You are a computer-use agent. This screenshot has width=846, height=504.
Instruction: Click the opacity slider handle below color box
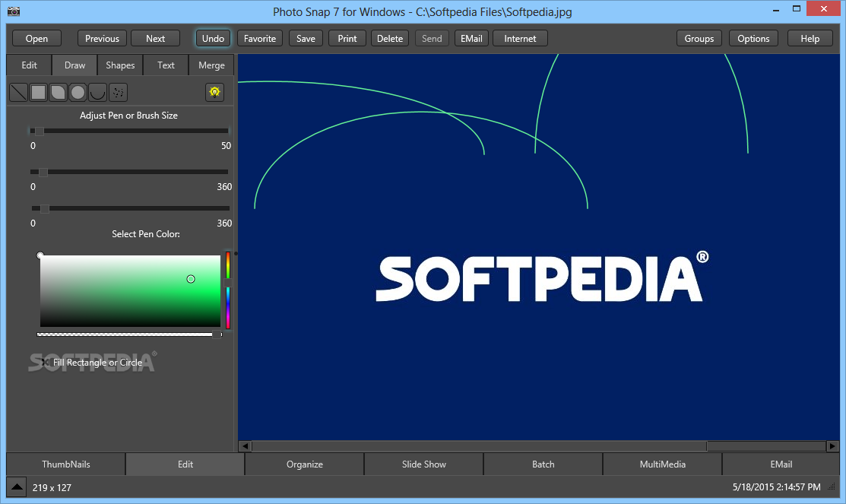[217, 334]
